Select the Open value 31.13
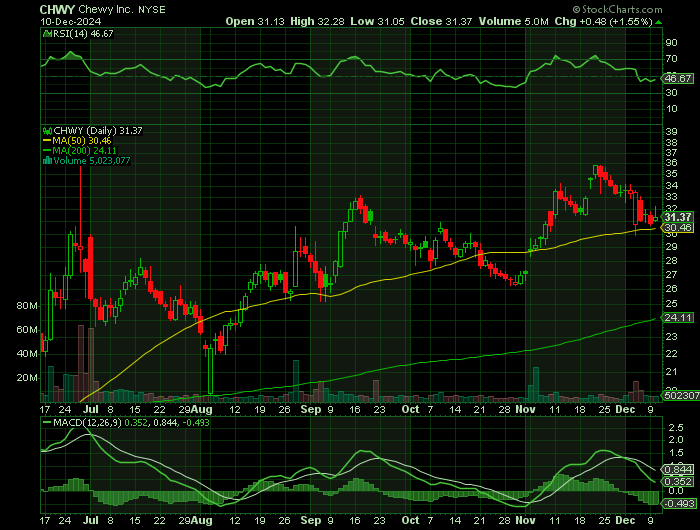Image resolution: width=700 pixels, height=530 pixels. click(271, 21)
